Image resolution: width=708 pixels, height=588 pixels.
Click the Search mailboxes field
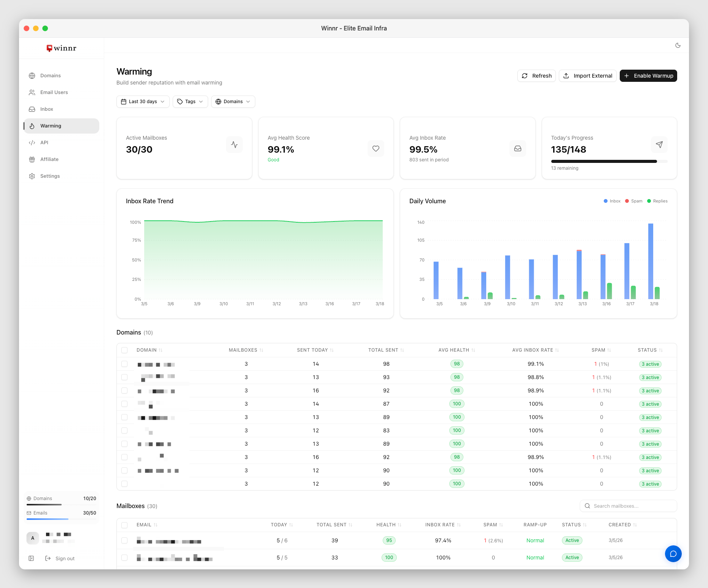628,506
